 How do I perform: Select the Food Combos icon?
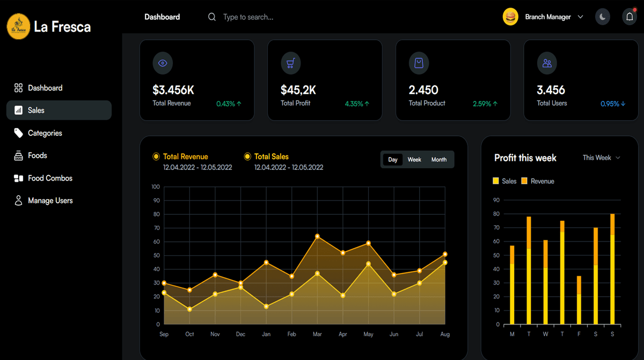(18, 178)
